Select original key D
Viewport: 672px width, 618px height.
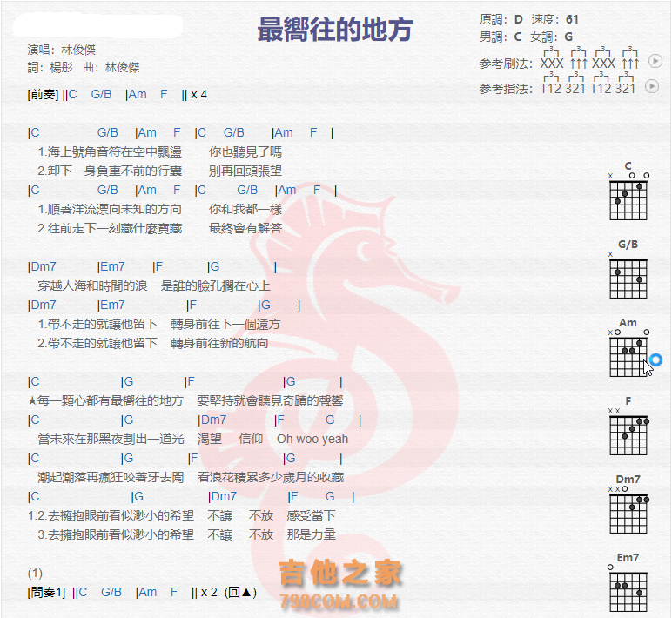coord(519,19)
